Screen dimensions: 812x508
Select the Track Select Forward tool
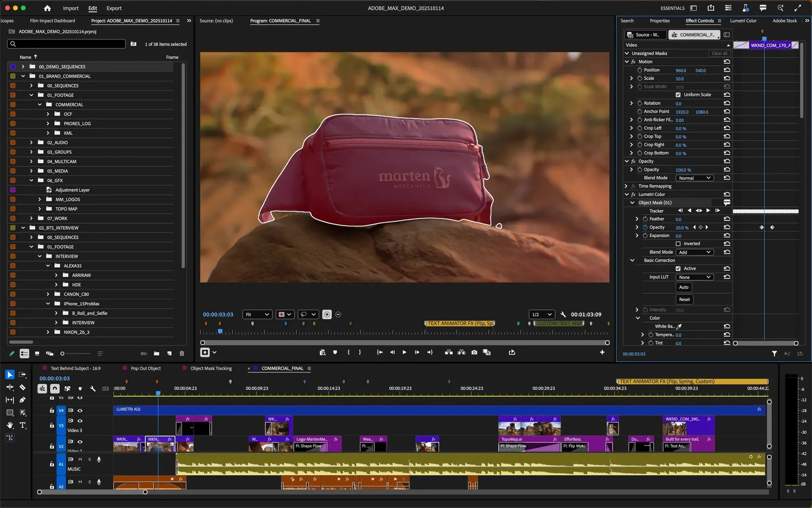[22, 374]
